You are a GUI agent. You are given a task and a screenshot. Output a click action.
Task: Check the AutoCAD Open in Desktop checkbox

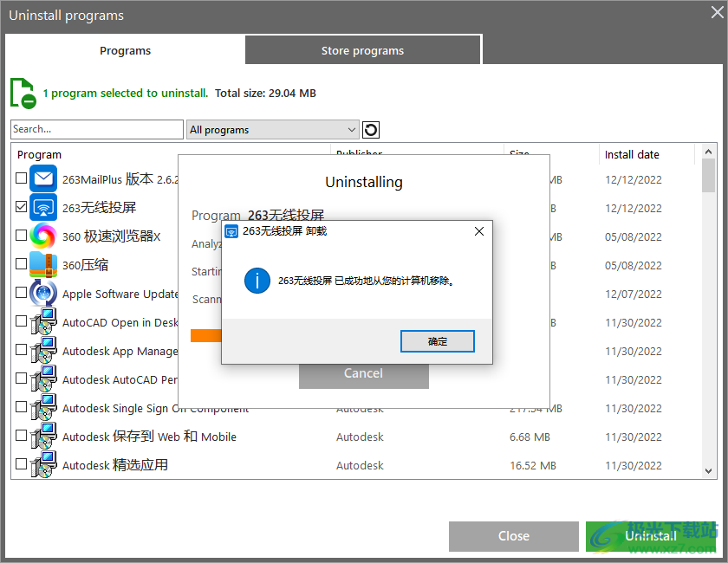21,321
